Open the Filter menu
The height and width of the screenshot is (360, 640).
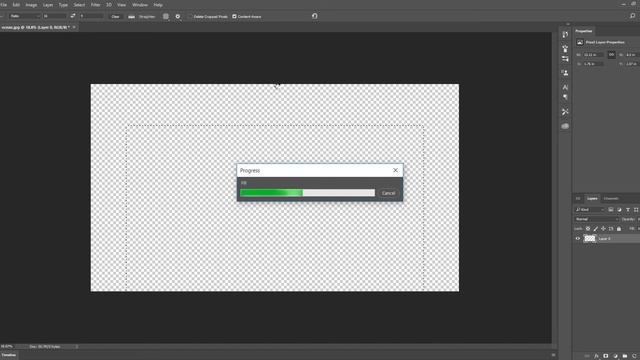pos(96,5)
